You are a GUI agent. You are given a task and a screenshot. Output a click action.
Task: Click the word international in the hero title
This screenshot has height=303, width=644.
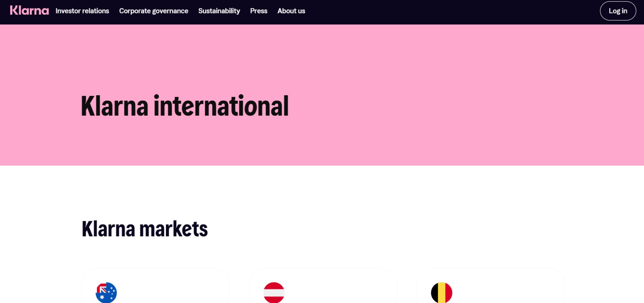click(221, 106)
